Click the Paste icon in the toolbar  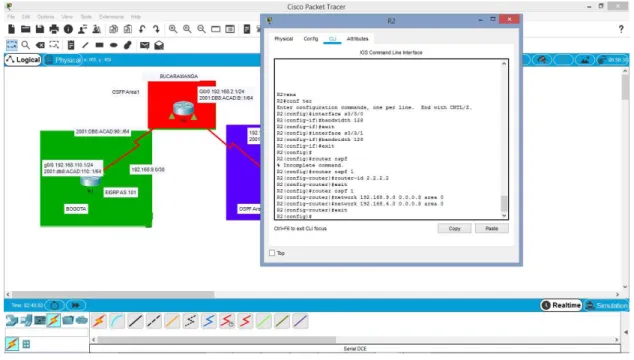128,29
